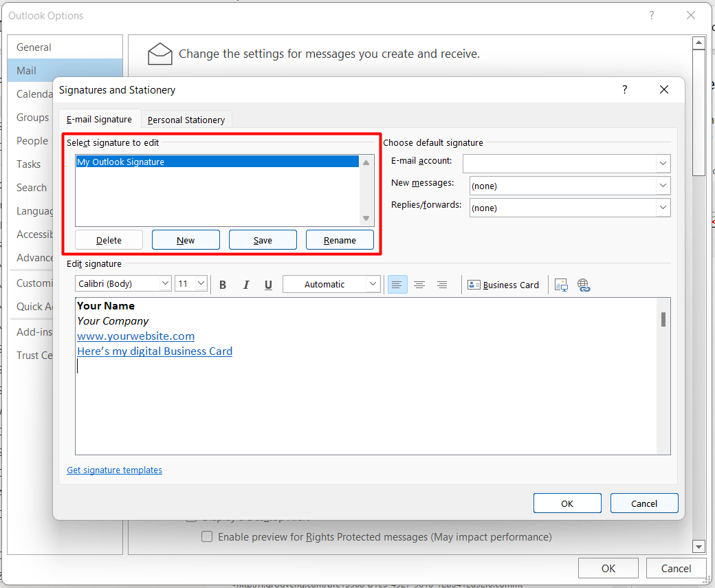715x588 pixels.
Task: Delete the selected signature
Action: tap(109, 240)
